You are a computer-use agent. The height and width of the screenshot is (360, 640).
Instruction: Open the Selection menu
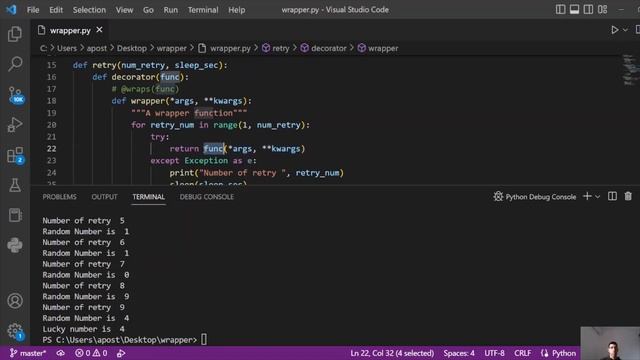point(89,10)
